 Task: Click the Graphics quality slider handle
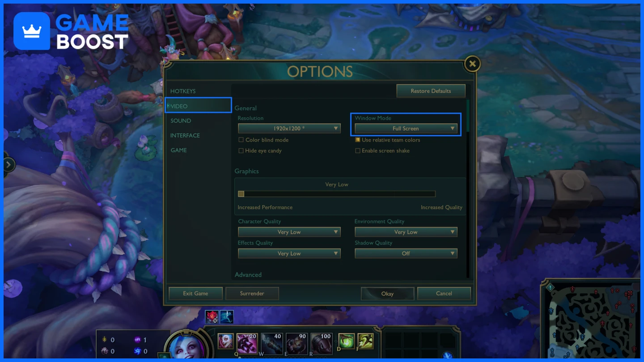241,194
